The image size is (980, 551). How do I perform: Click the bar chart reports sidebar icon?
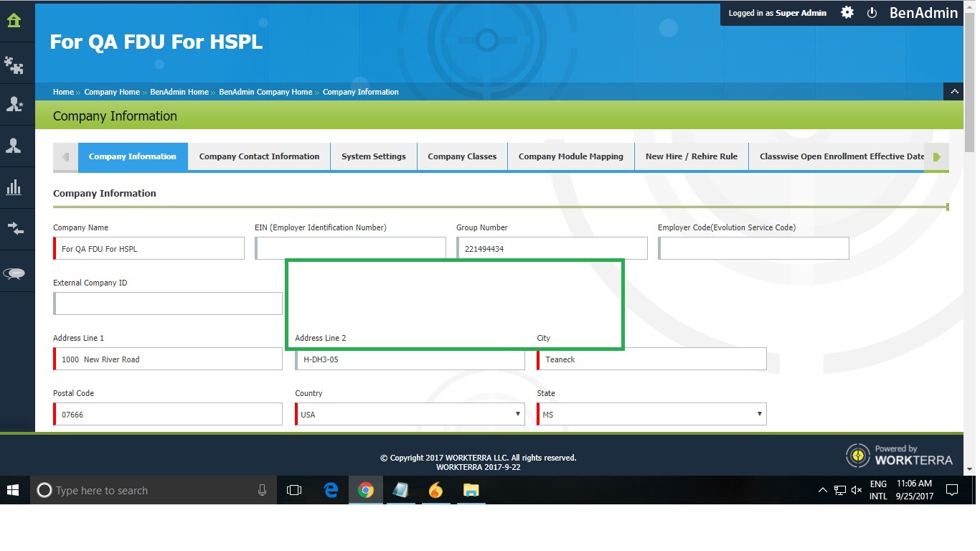tap(14, 187)
